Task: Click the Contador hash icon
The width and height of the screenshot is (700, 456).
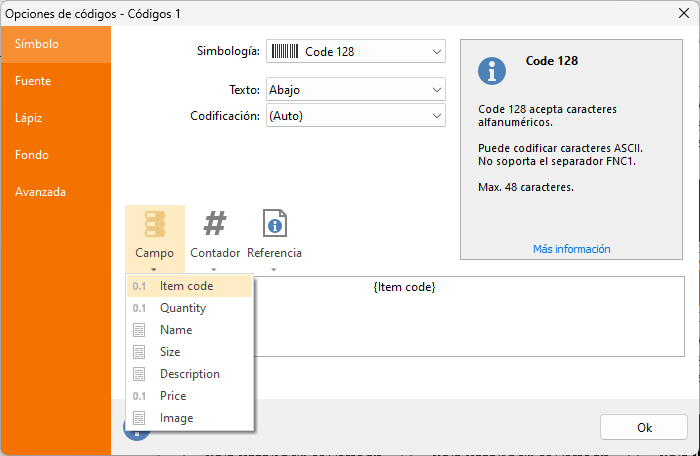Action: click(x=215, y=223)
